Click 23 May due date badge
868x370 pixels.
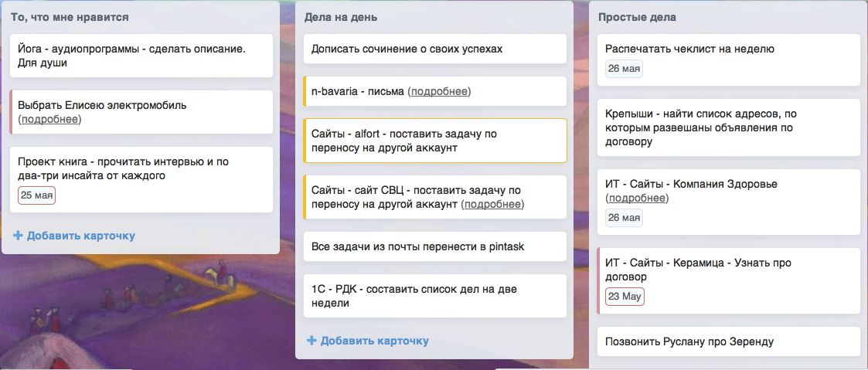[625, 296]
